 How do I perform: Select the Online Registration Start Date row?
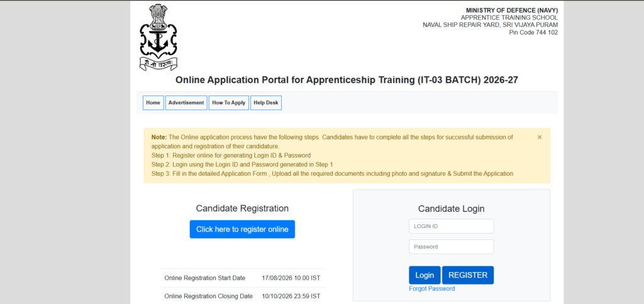[242, 278]
